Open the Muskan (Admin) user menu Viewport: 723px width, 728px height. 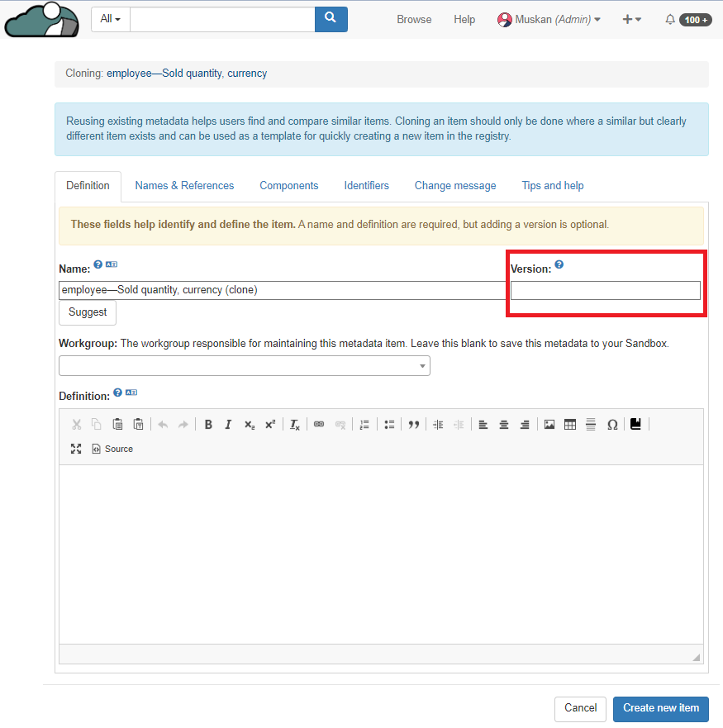[x=549, y=20]
